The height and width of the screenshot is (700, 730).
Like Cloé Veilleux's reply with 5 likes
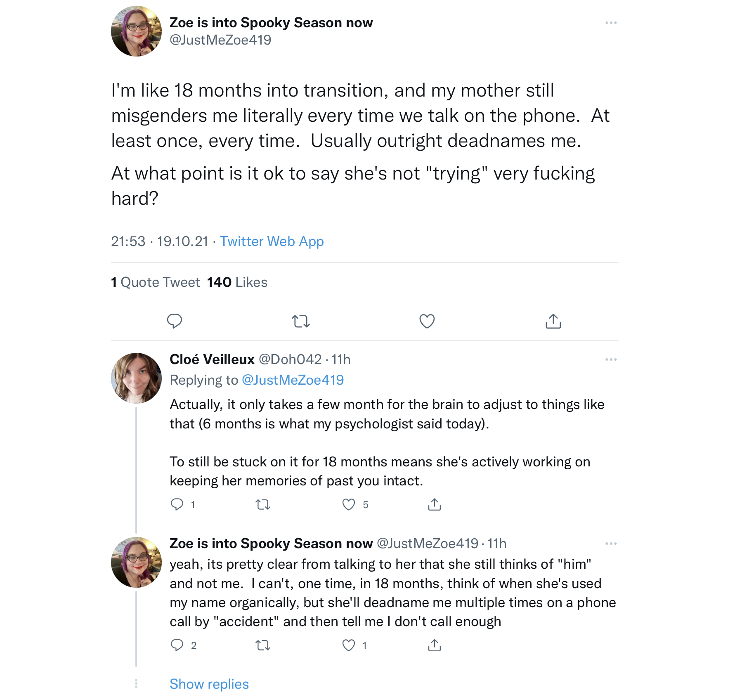349,504
